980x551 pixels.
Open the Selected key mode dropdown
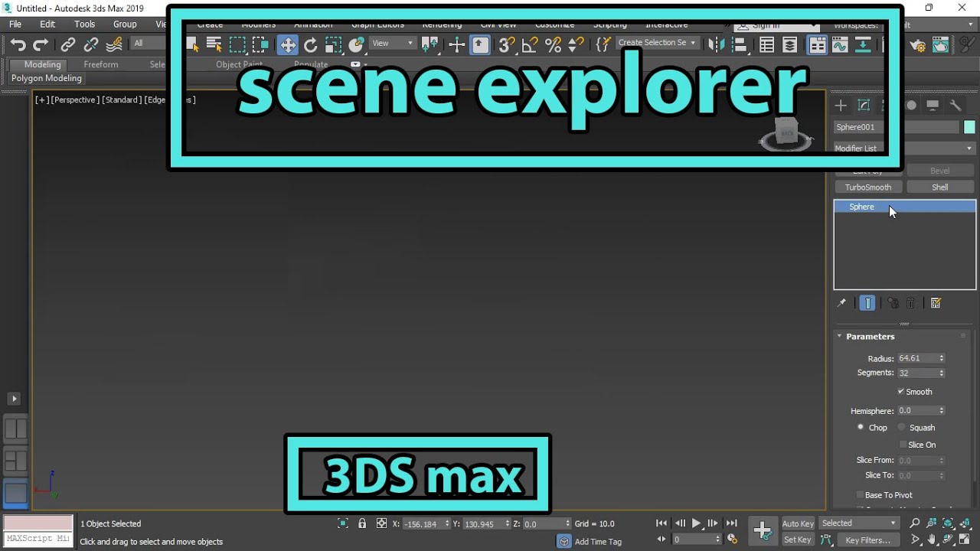[x=859, y=523]
